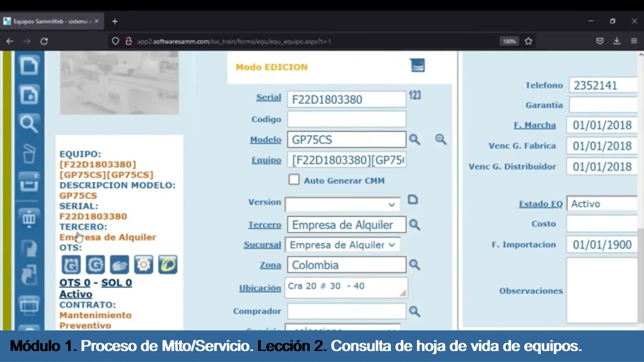Image resolution: width=644 pixels, height=362 pixels.
Task: Open the Zona lookup magnifier
Action: tap(414, 264)
